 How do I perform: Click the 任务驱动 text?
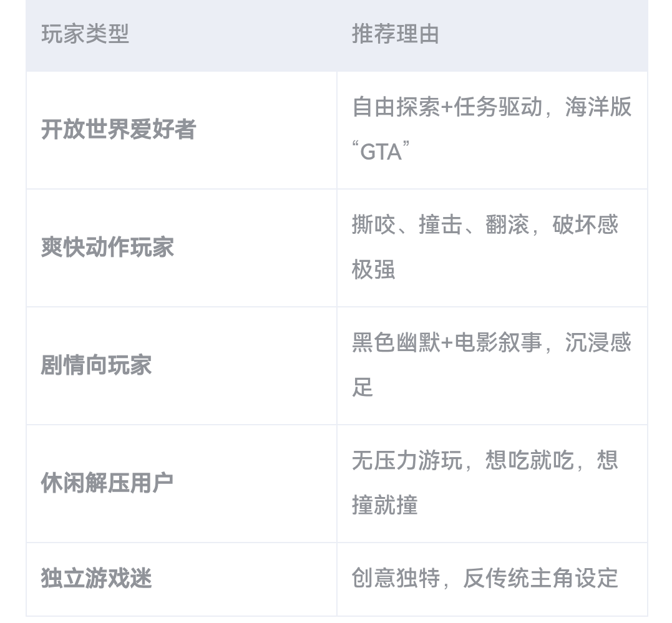click(x=497, y=107)
